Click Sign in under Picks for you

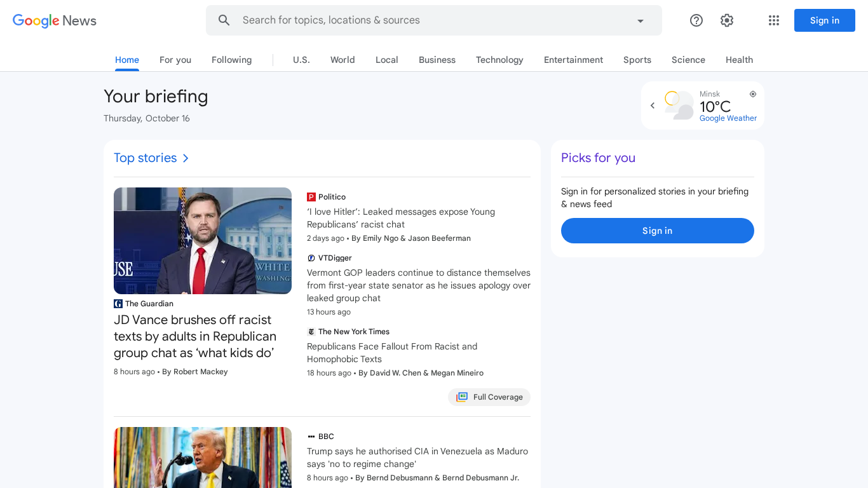pos(657,231)
